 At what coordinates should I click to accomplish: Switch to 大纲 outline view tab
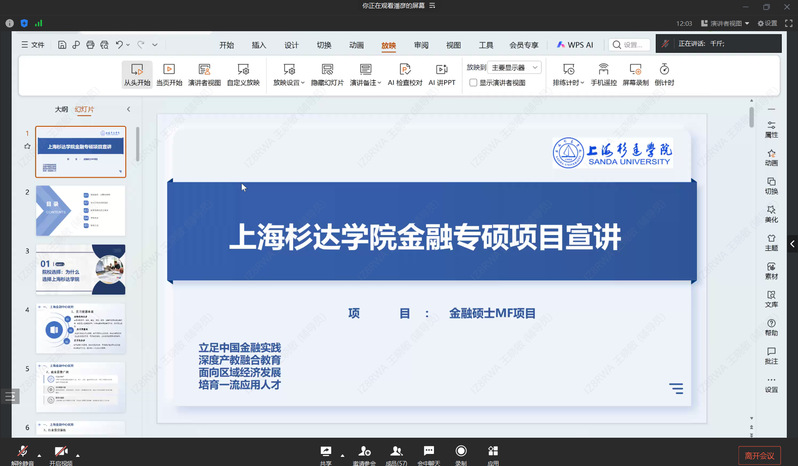point(61,109)
